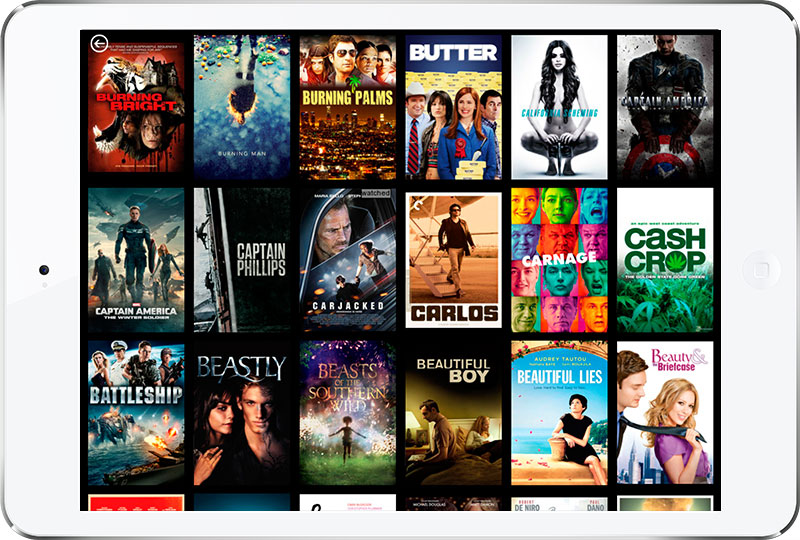The width and height of the screenshot is (800, 540).
Task: Open the Burning Man poster
Action: coord(242,107)
